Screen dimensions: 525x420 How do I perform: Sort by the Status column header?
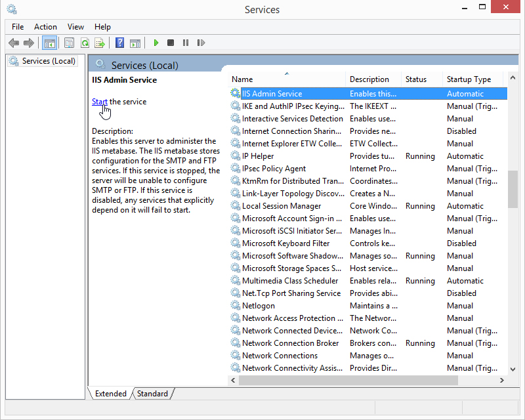point(422,79)
